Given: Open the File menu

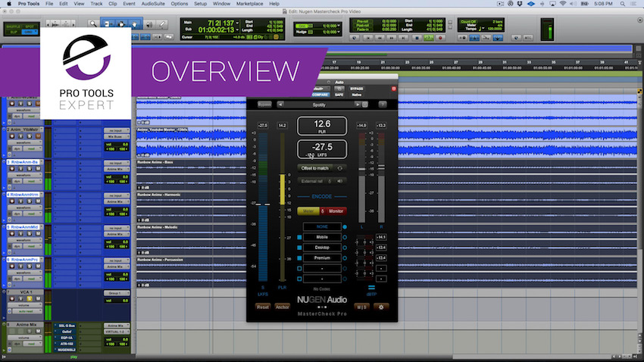Looking at the screenshot, I should coord(49,4).
